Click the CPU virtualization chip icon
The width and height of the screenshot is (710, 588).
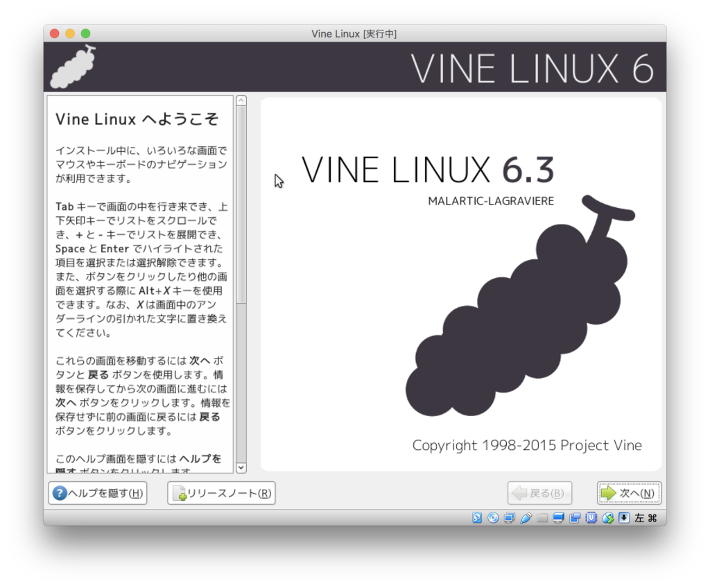point(591,518)
